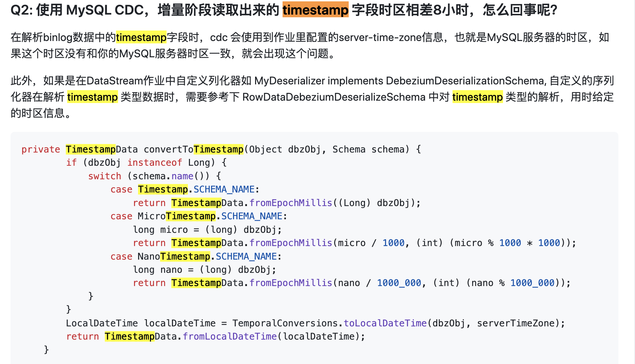Click the orange-highlighted timestamp in the Q2 heading
The height and width of the screenshot is (364, 635).
[x=315, y=10]
